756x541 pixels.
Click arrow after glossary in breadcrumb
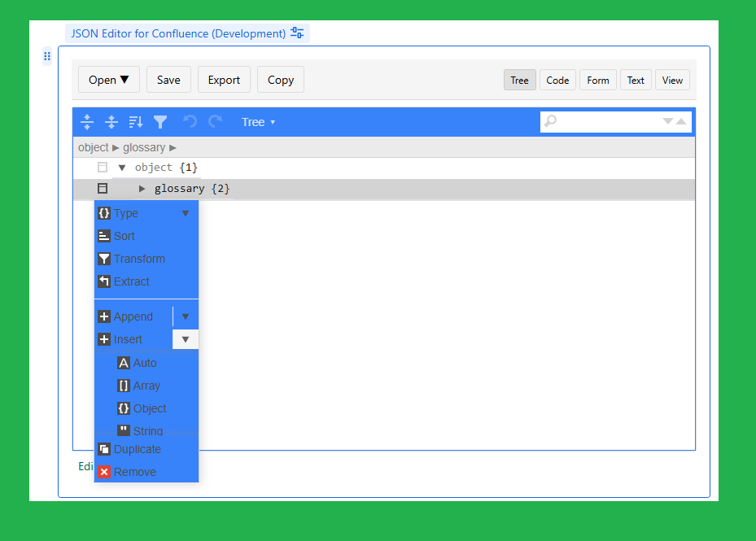[173, 147]
